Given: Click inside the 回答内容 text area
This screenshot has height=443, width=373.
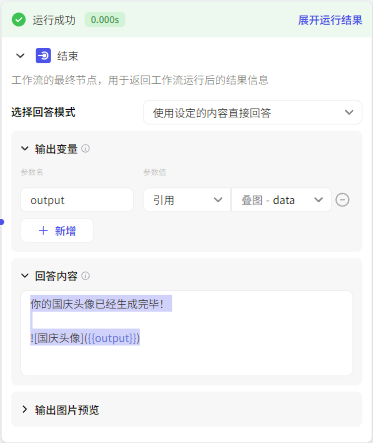Looking at the screenshot, I should coord(186,333).
